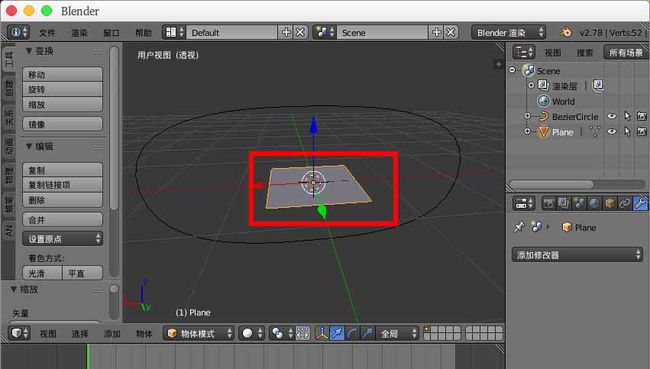Open the 渲染 menu in top header
This screenshot has width=650, height=369.
pos(79,33)
